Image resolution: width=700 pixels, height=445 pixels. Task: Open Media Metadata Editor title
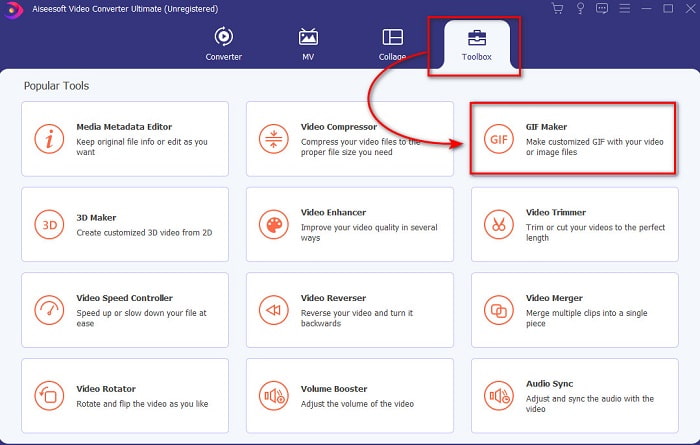(x=124, y=127)
